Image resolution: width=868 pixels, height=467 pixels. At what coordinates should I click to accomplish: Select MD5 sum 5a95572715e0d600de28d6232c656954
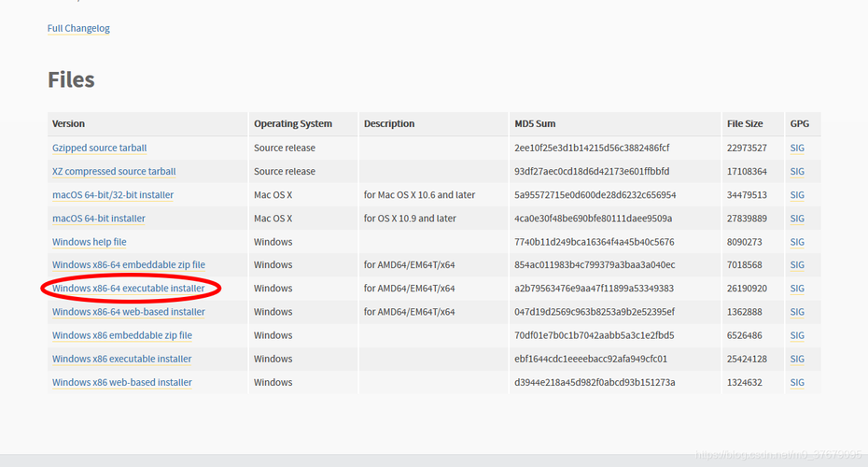595,195
